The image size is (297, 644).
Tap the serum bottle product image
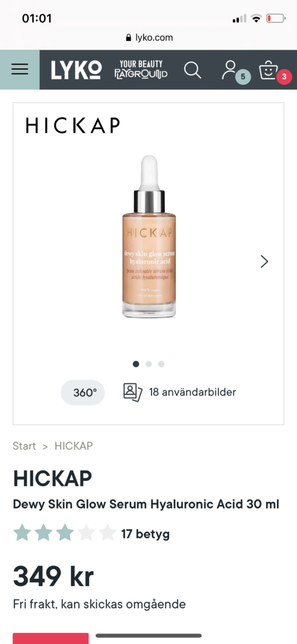(x=149, y=236)
